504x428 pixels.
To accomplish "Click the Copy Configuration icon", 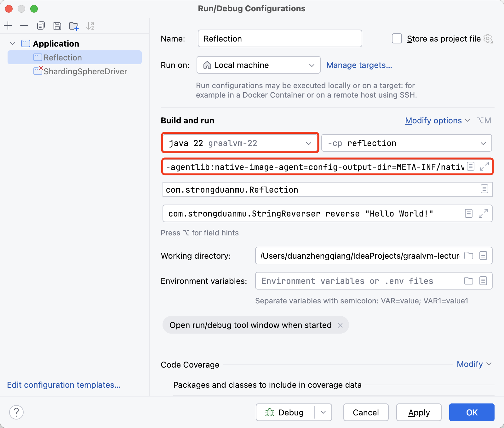I will pos(41,25).
